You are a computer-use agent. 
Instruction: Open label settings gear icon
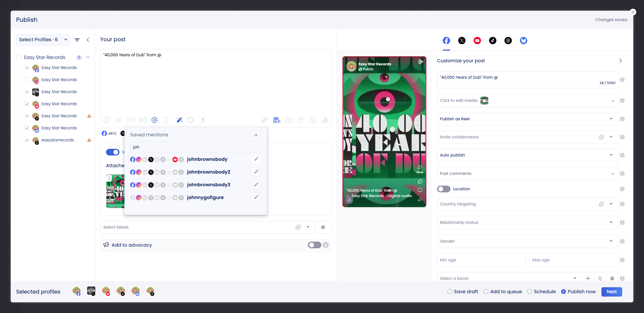pyautogui.click(x=323, y=227)
